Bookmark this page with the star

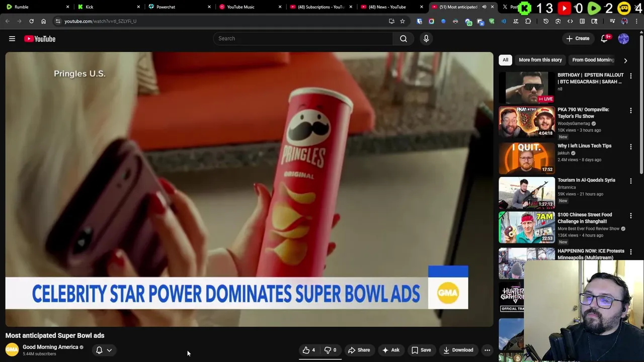point(403,21)
